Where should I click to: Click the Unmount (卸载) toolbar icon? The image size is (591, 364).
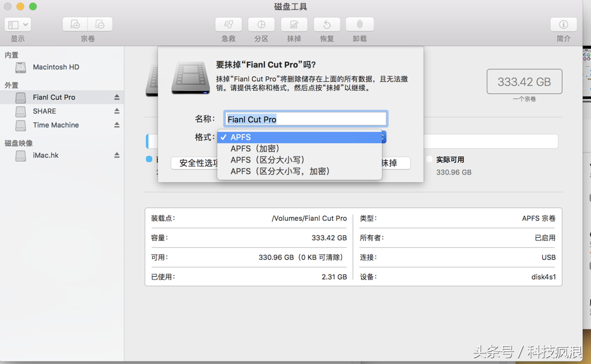click(x=359, y=25)
